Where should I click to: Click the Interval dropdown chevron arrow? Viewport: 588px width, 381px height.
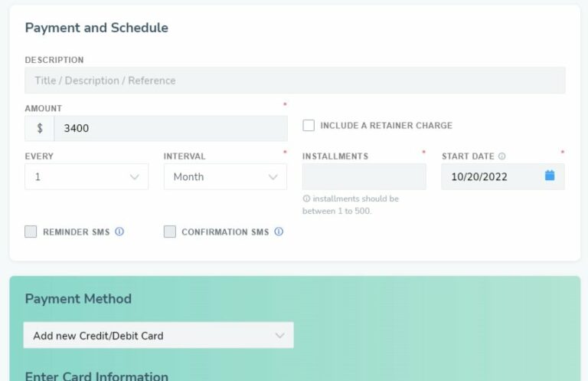[273, 177]
